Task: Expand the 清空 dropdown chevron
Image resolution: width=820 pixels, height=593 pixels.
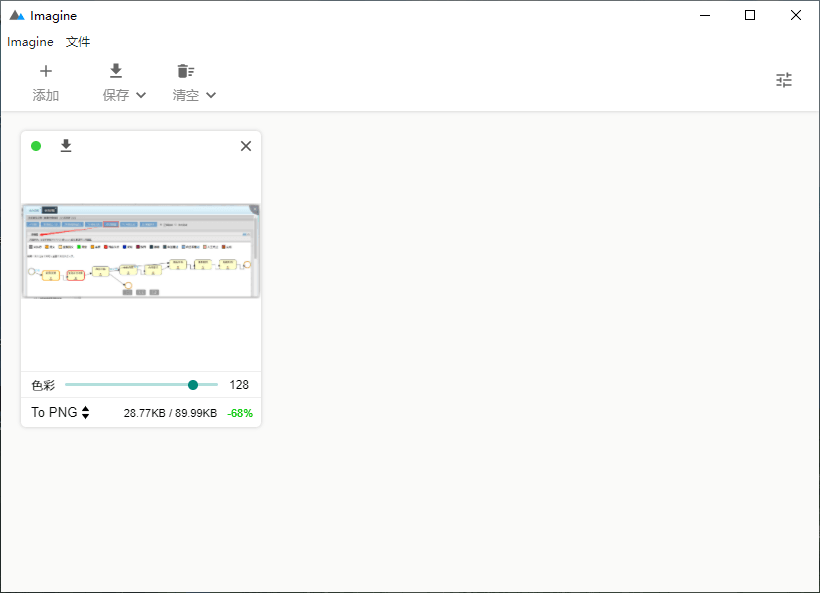Action: click(211, 96)
